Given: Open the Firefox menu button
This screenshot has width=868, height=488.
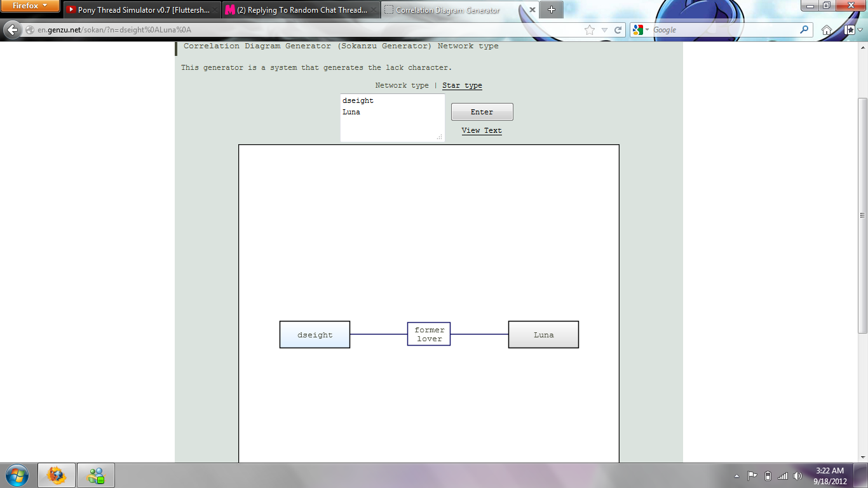Looking at the screenshot, I should pyautogui.click(x=30, y=6).
